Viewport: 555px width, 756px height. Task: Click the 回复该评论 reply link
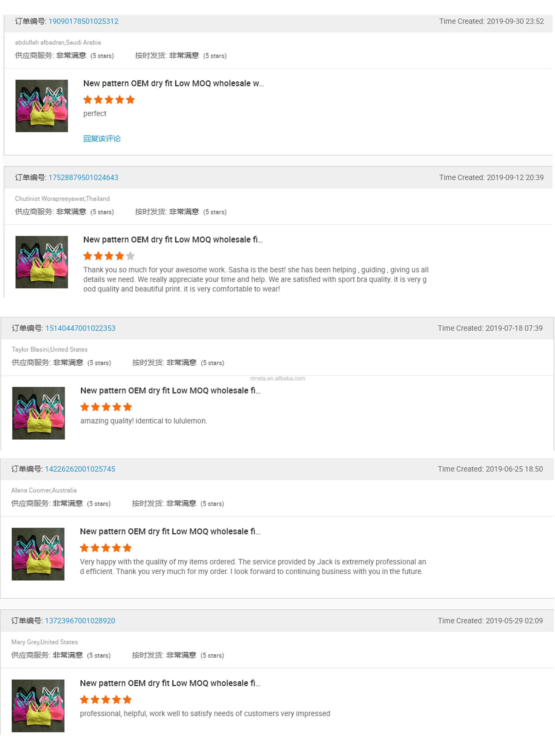[102, 138]
